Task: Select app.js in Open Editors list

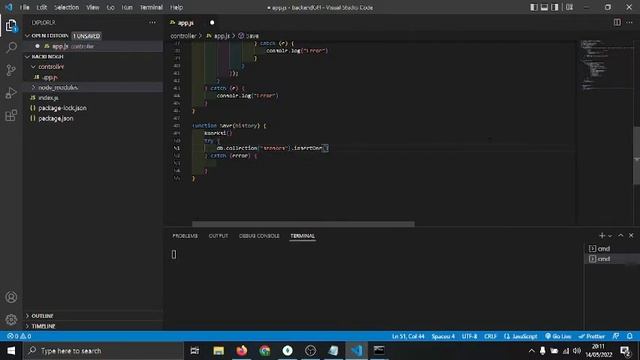Action: [x=93, y=46]
